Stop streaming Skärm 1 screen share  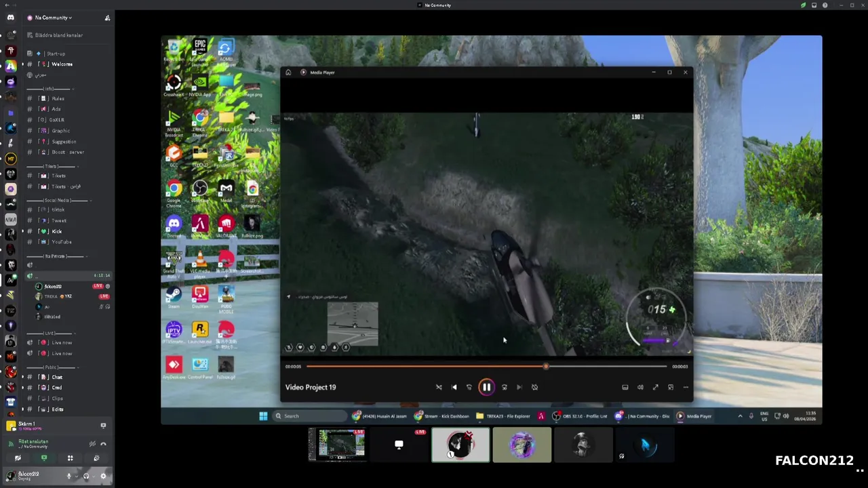[x=103, y=425]
